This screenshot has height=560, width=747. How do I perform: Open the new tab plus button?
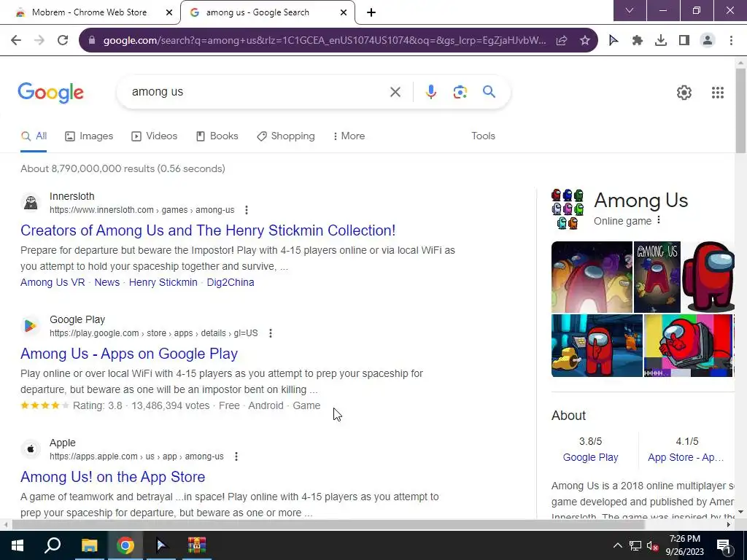(371, 12)
